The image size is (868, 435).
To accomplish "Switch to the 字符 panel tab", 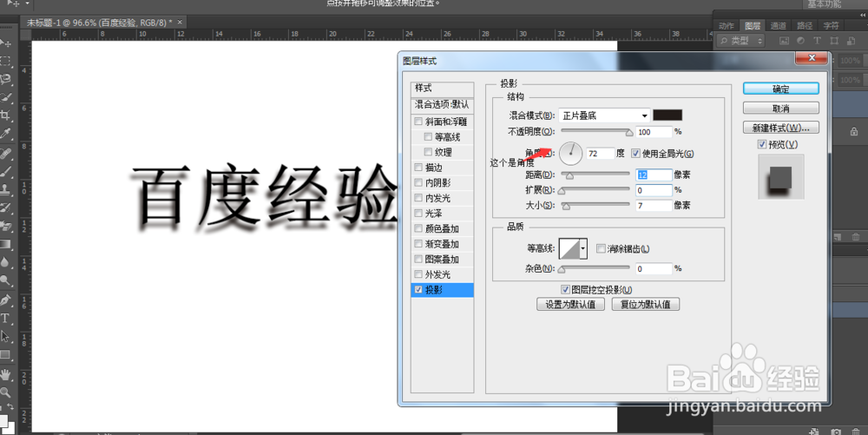I will tap(831, 26).
